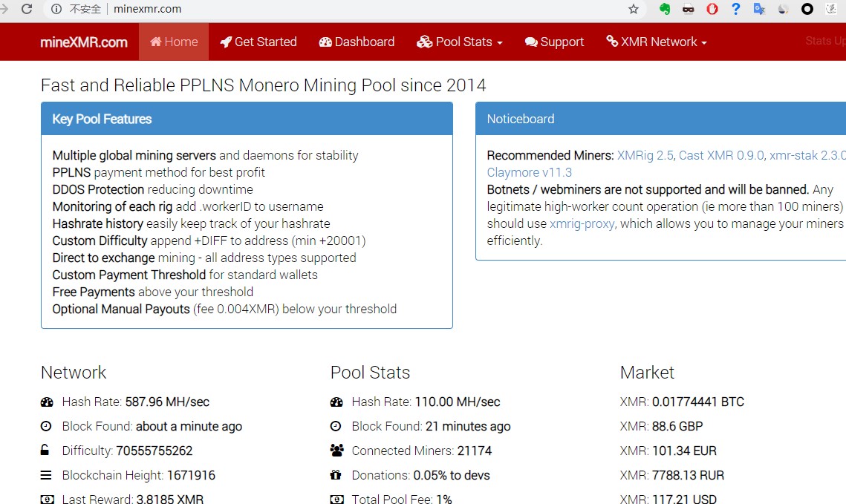Click the gauge icon on Dashboard
Viewport: 846px width, 504px height.
[x=325, y=42]
